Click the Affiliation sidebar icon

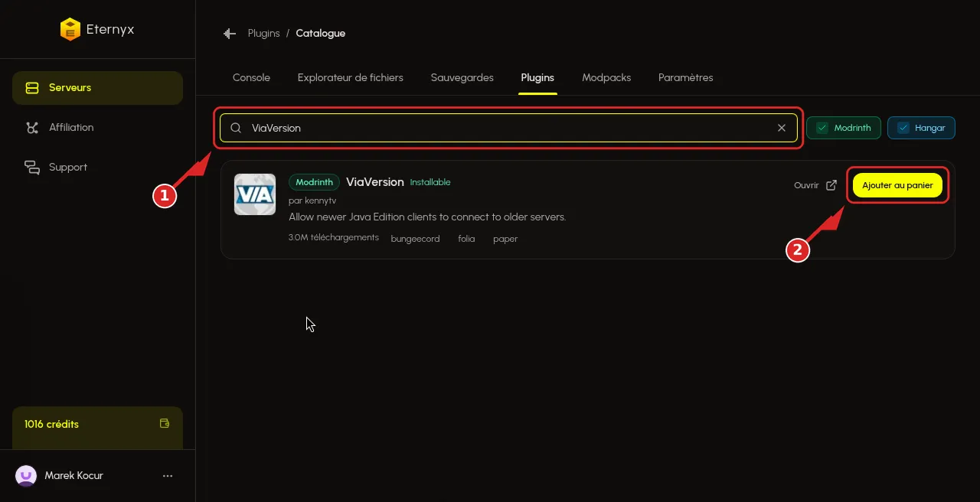(32, 128)
